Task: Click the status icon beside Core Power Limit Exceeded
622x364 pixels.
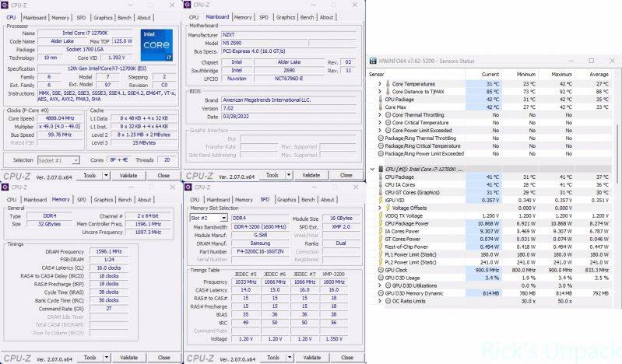Action: pos(388,131)
